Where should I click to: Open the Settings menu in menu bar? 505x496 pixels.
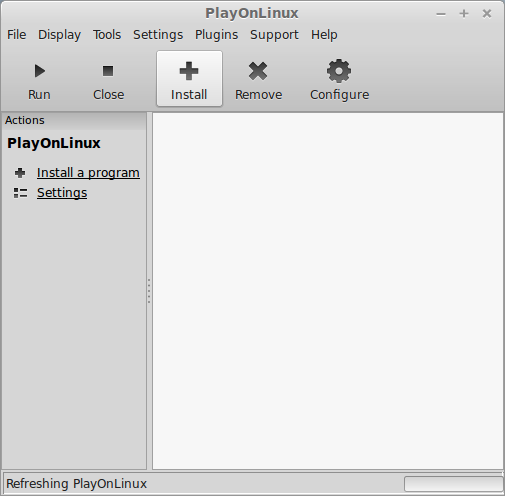158,35
